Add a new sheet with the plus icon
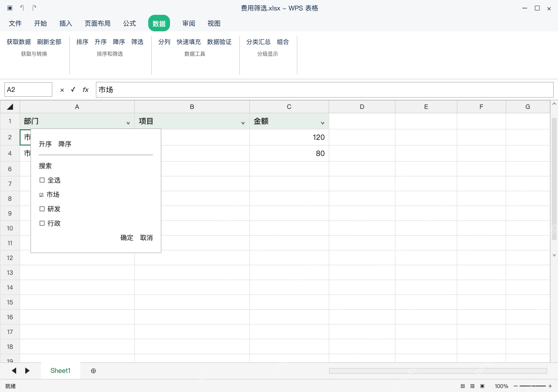558x392 pixels. [x=93, y=371]
